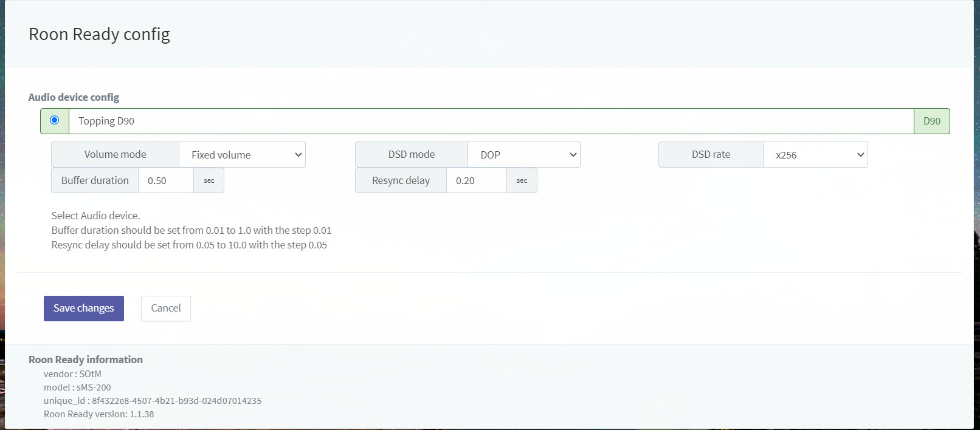Click the sec unit next to Resync delay
980x430 pixels.
(522, 180)
